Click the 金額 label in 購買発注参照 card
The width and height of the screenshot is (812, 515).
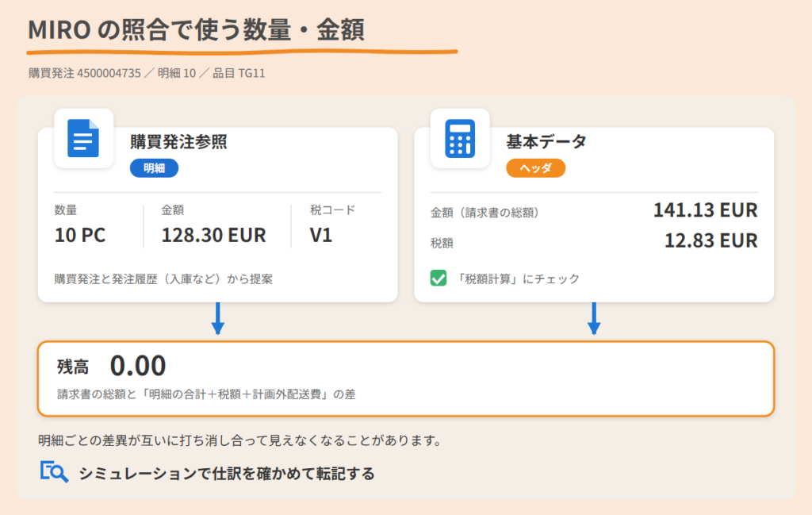[x=172, y=209]
